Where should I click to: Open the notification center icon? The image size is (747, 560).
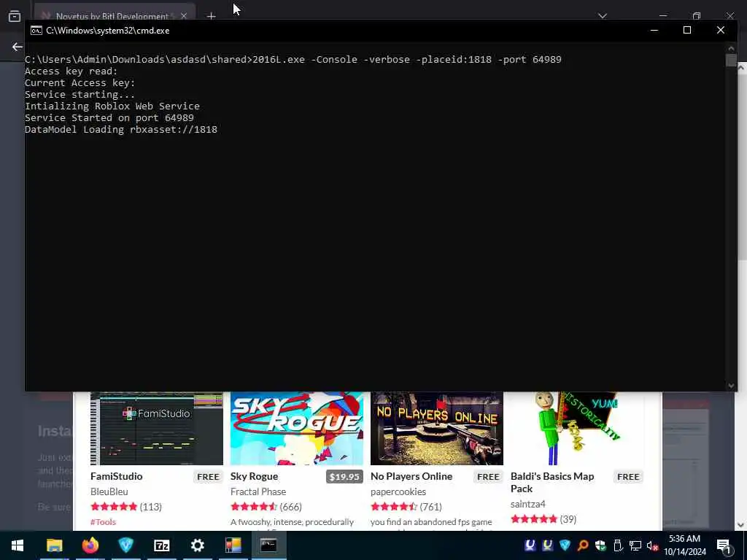click(x=724, y=546)
